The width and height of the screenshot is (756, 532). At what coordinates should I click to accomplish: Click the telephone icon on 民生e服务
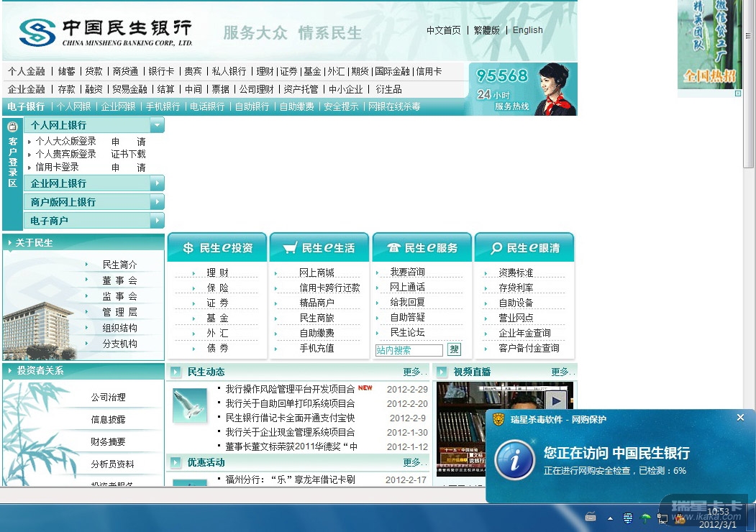[x=393, y=248]
